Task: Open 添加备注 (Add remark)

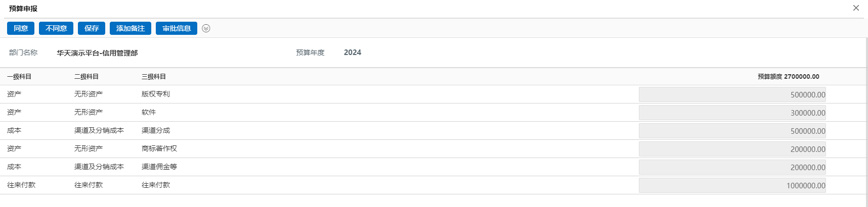Action: (131, 28)
